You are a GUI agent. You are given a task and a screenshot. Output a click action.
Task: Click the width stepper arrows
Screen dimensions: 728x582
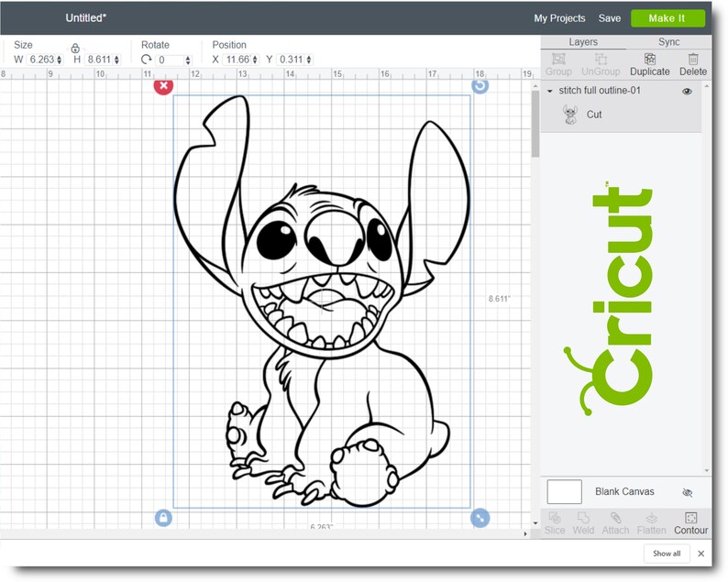click(60, 60)
